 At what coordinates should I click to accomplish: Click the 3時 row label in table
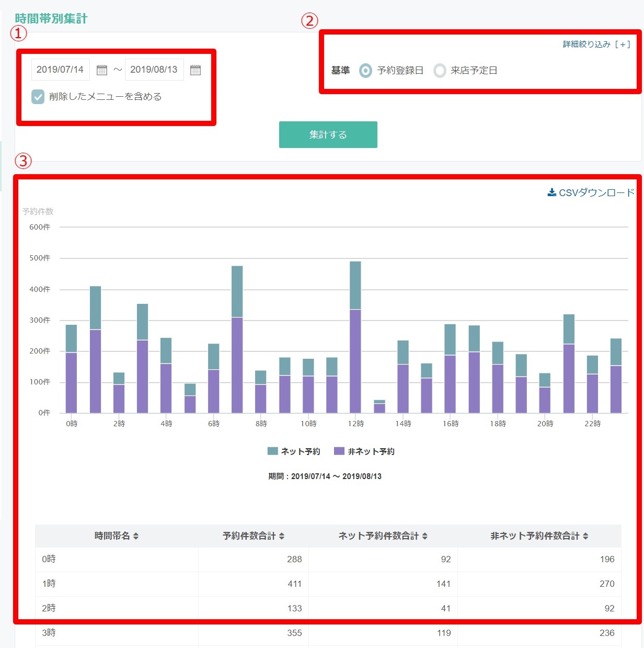click(49, 633)
